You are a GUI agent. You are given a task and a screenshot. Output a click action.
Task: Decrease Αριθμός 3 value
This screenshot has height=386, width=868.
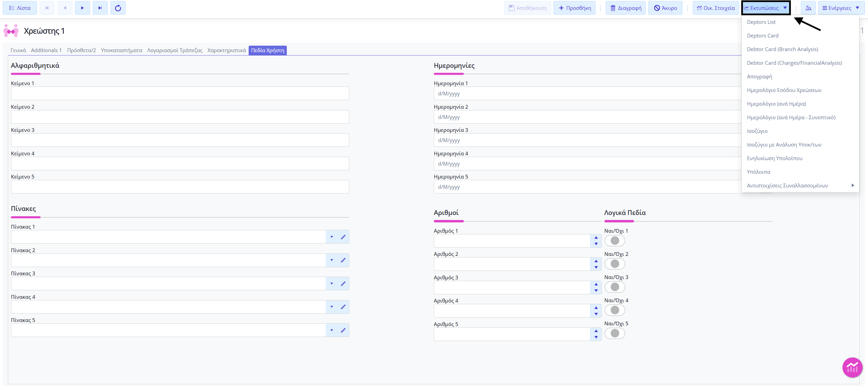coord(596,291)
